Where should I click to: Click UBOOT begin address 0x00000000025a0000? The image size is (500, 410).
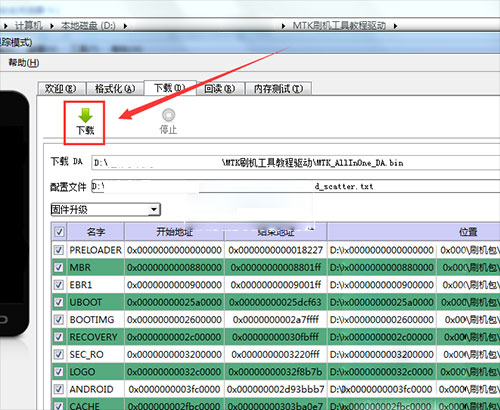[x=174, y=302]
